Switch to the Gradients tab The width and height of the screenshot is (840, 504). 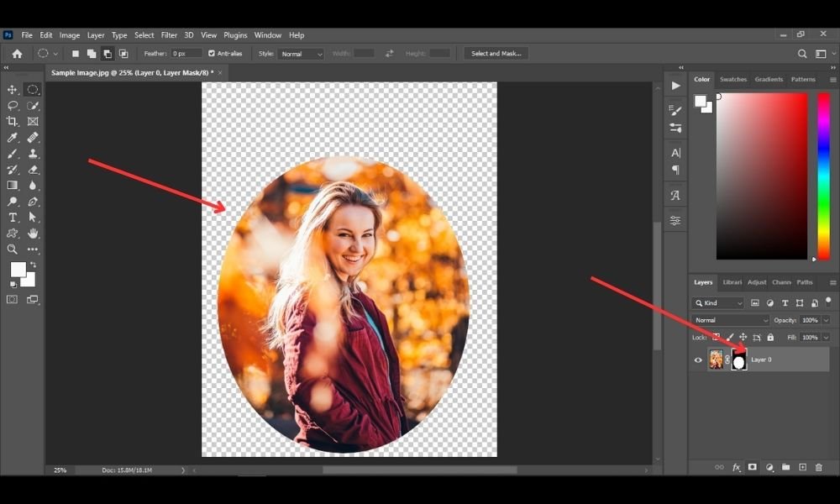pyautogui.click(x=769, y=79)
